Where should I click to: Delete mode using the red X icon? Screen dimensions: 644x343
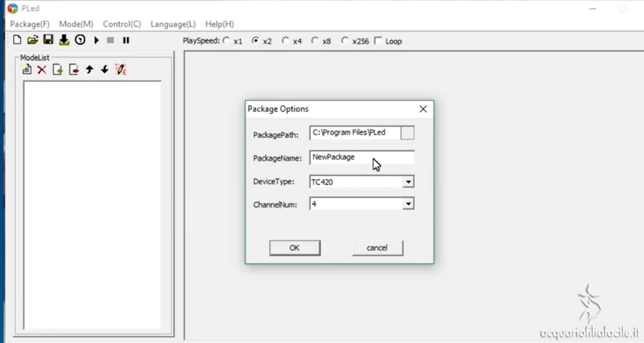pyautogui.click(x=42, y=70)
